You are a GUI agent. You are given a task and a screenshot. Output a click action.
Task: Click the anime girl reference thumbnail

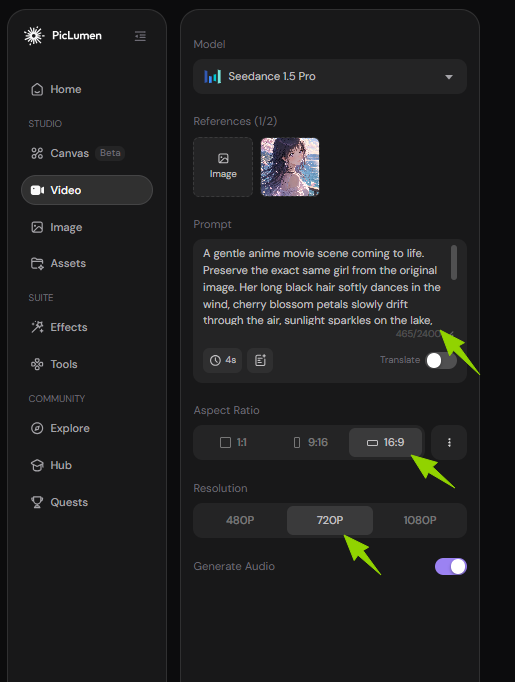tap(290, 167)
